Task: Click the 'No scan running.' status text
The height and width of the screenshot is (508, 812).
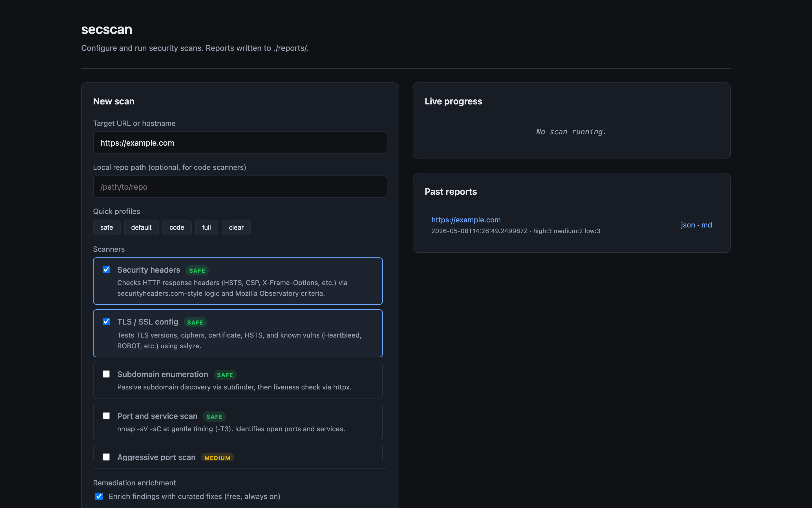Action: click(572, 132)
